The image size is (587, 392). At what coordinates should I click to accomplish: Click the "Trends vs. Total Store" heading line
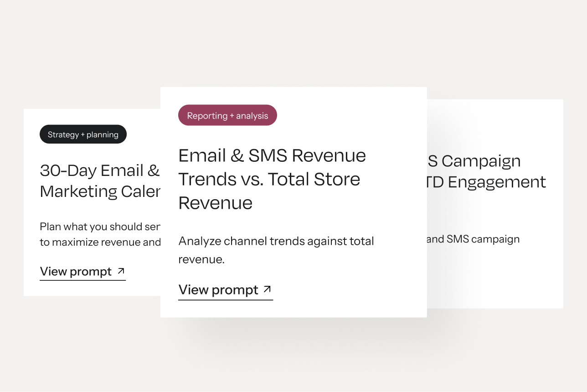coord(269,179)
